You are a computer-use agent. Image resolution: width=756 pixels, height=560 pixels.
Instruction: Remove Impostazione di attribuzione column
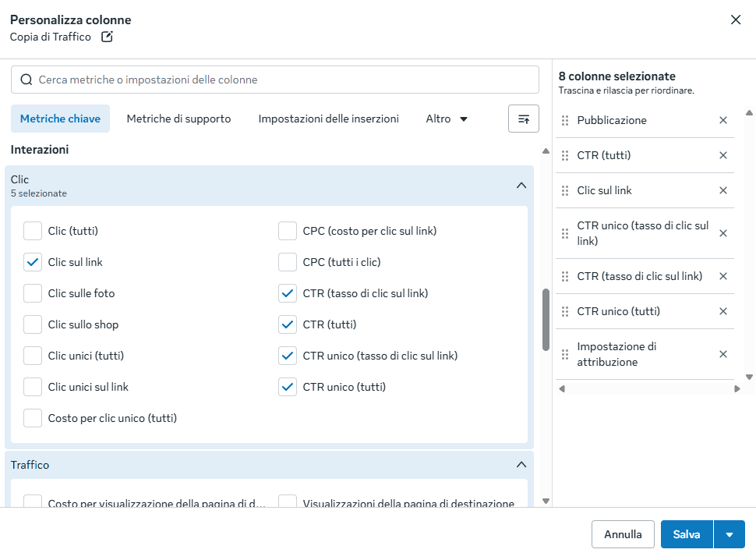click(723, 354)
